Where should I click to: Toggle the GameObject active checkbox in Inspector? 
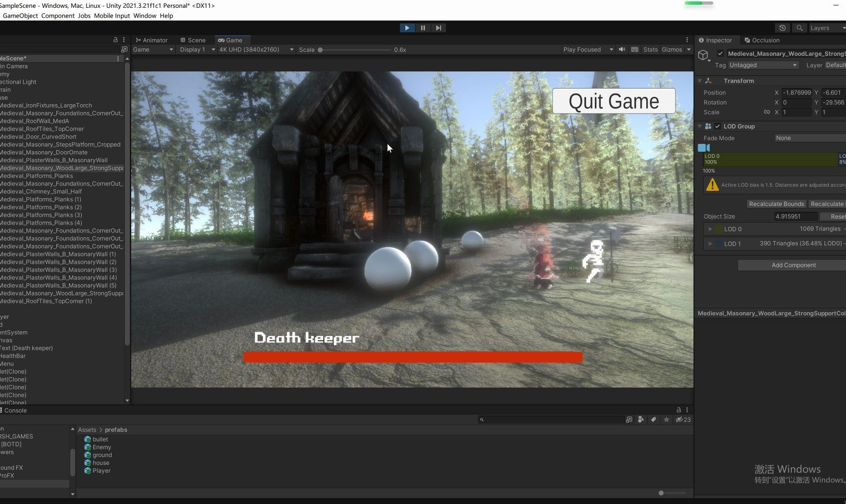point(720,53)
